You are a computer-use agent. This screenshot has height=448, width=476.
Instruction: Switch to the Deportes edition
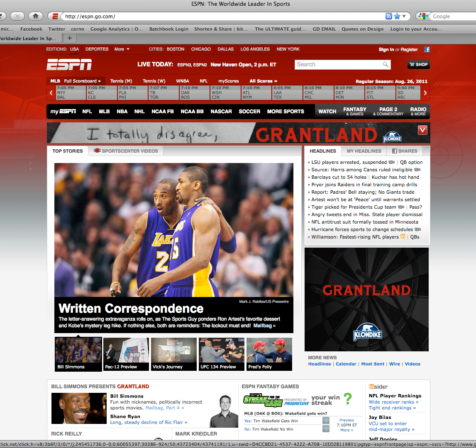click(97, 49)
